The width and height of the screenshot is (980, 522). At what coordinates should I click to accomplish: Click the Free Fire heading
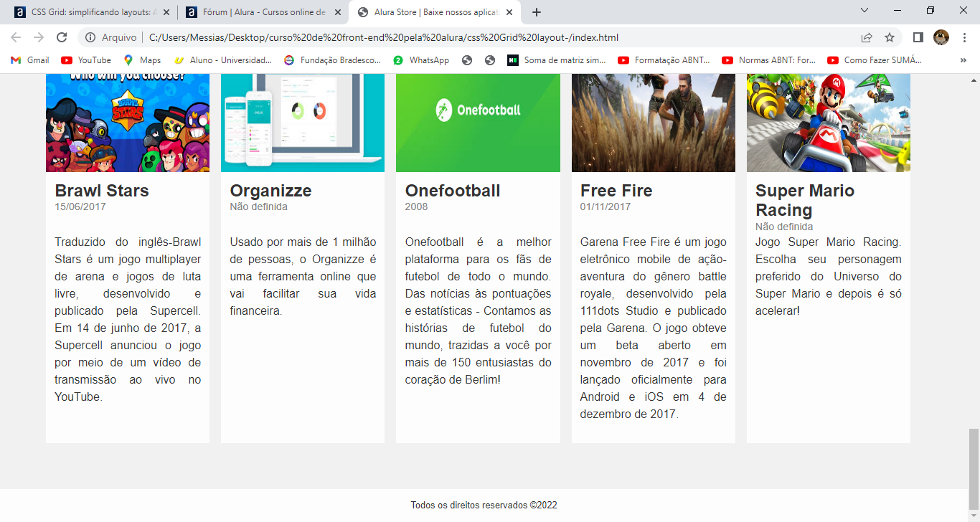tap(616, 191)
